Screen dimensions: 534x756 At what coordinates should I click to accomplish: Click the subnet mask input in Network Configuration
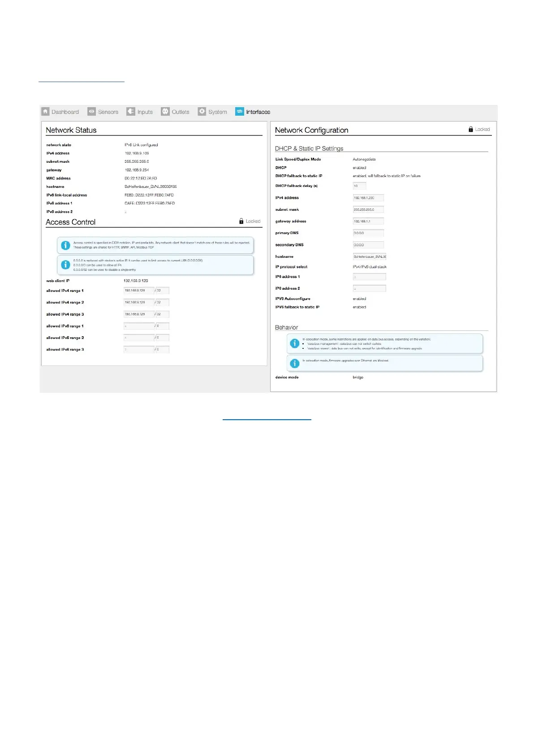(x=368, y=209)
